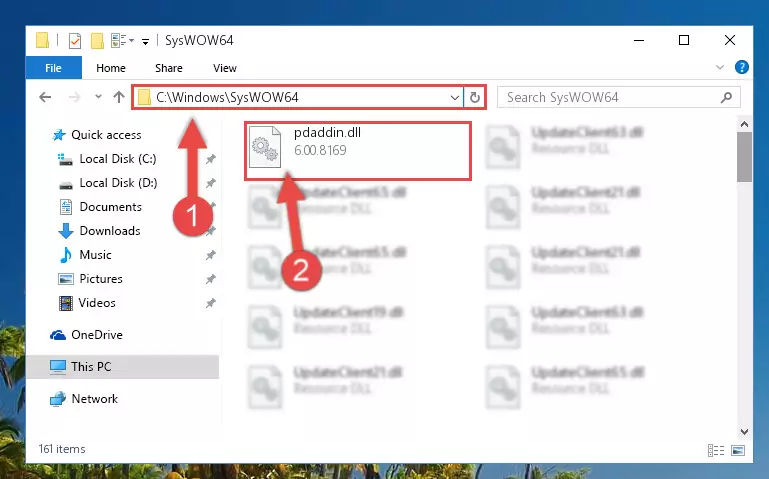Click the address bar path C:\Windows\SysWOW64
This screenshot has height=479, width=769.
[227, 97]
